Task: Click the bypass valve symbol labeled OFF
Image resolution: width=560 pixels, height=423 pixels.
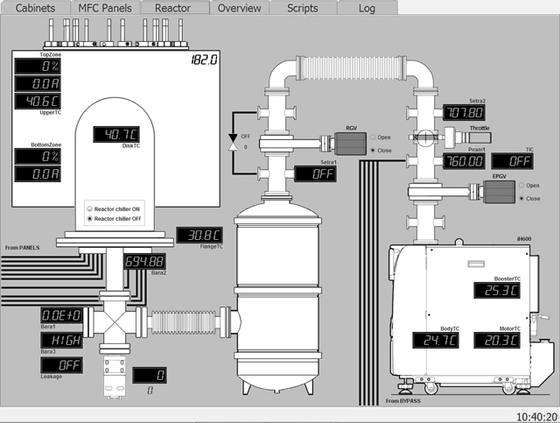Action: pos(233,142)
